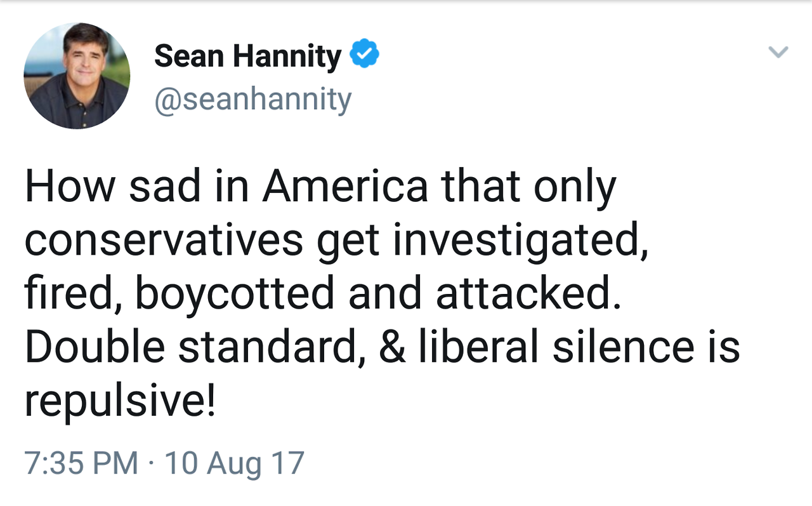Click the word "repulsive!" in the tweet
Image resolution: width=812 pixels, height=506 pixels.
click(120, 401)
